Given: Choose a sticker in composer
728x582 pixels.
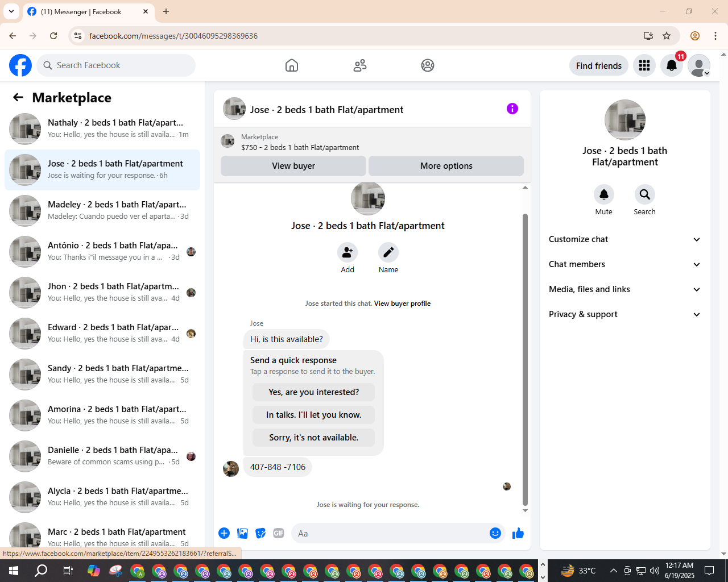Looking at the screenshot, I should 260,533.
